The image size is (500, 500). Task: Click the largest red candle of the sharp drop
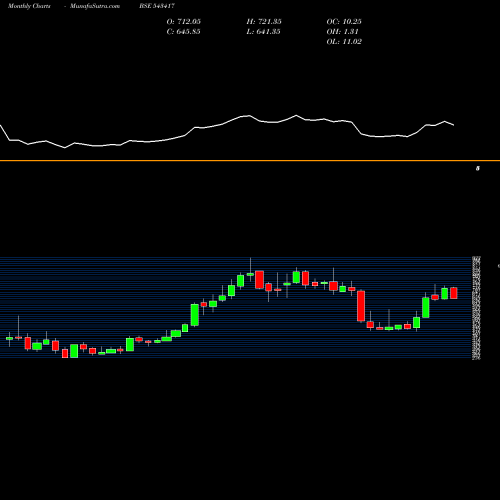coord(361,306)
